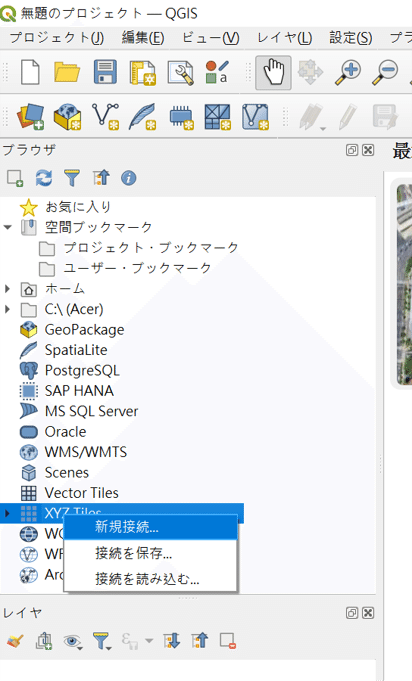The height and width of the screenshot is (681, 412).
Task: Open manage map themes eye icon
Action: click(x=73, y=641)
